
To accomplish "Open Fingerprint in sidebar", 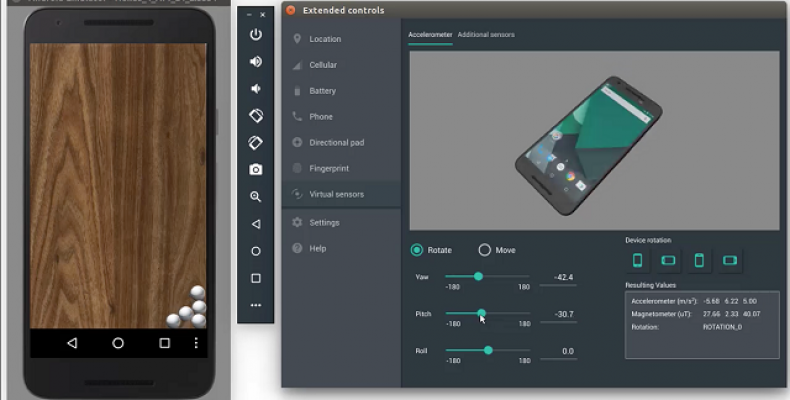I will tap(341, 168).
